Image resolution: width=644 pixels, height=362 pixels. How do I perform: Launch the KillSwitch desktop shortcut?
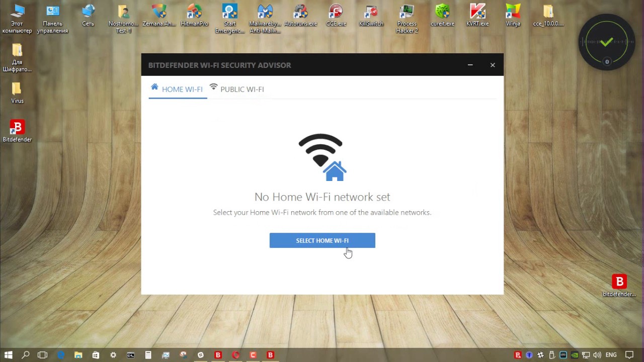[371, 15]
